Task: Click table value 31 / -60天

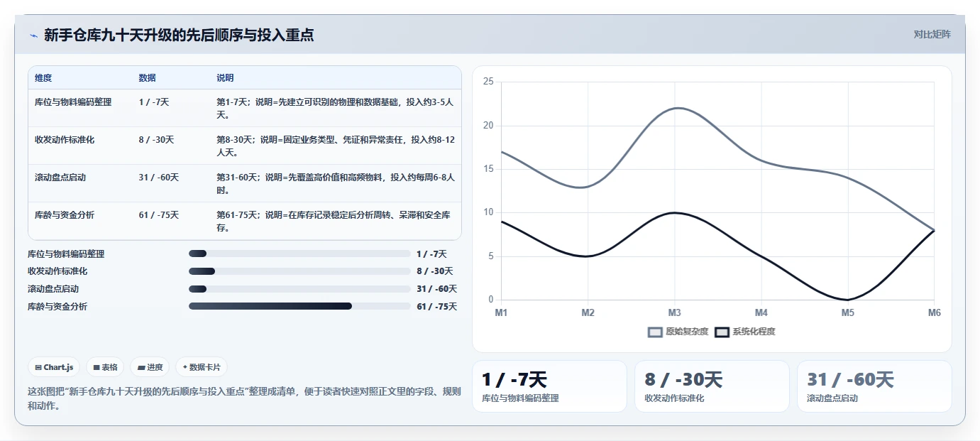Action: (159, 178)
